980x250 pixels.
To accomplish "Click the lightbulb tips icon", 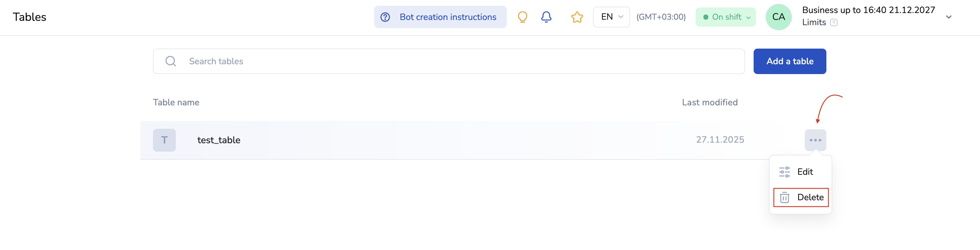I will (522, 17).
